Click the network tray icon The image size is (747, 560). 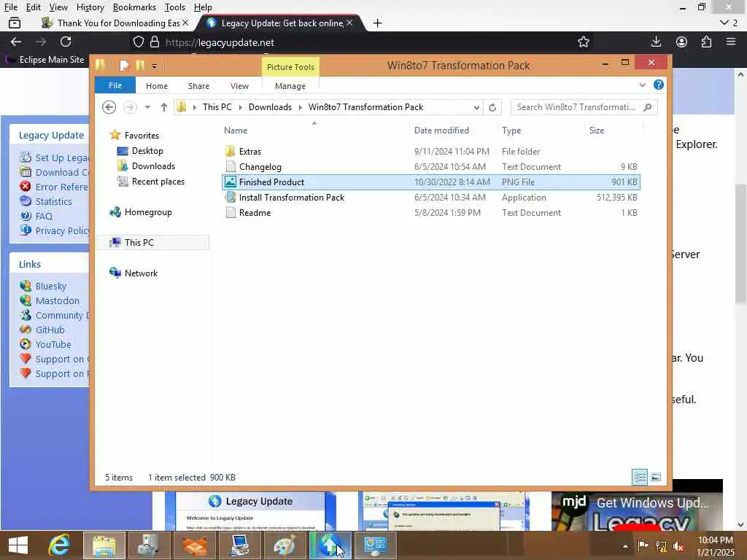(x=660, y=545)
